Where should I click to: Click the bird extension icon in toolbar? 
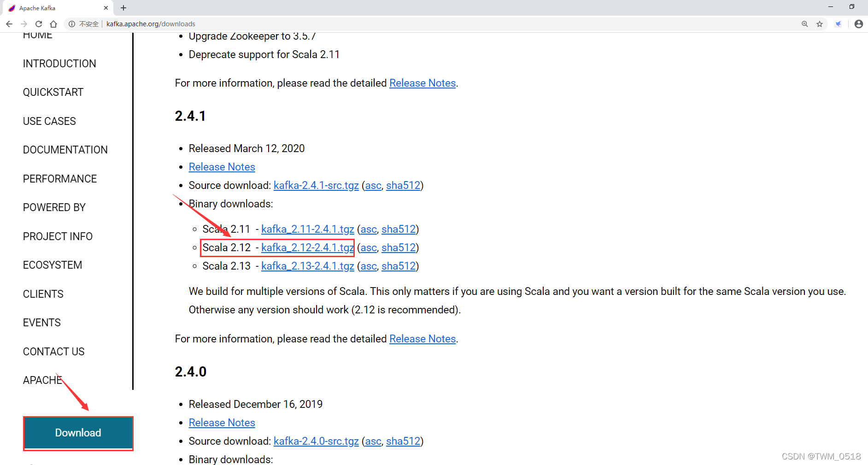(x=838, y=24)
